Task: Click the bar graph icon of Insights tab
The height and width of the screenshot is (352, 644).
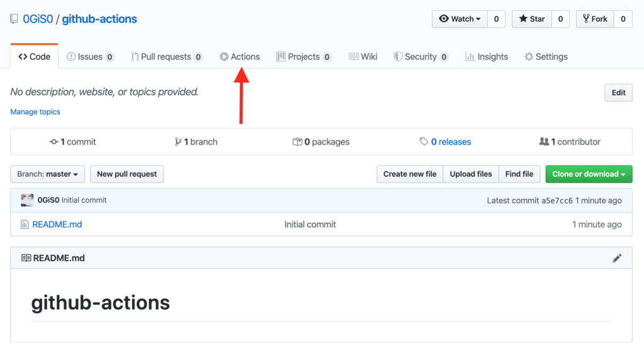Action: click(x=470, y=57)
